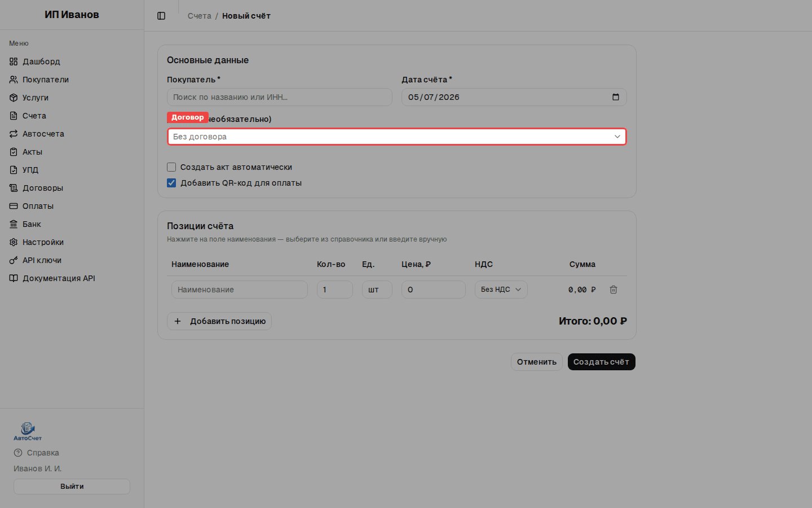This screenshot has height=508, width=812.
Task: Go to Покупатели section
Action: click(x=72, y=80)
